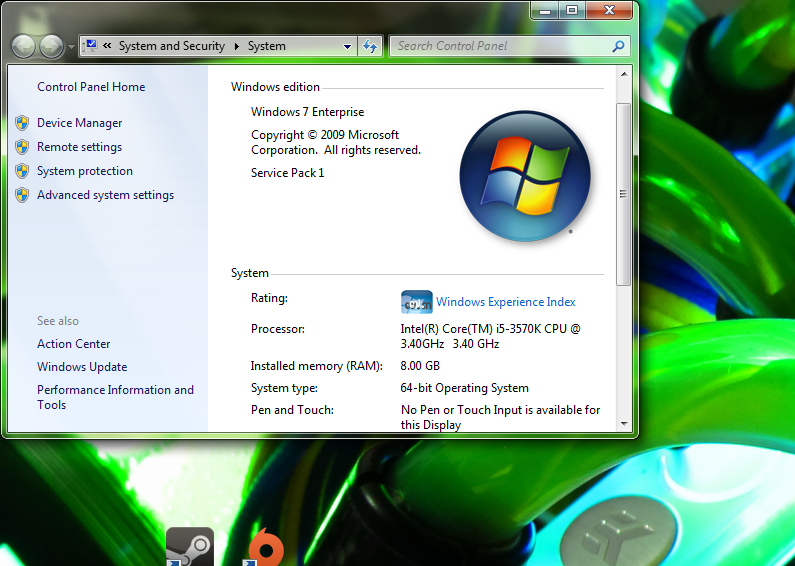Image resolution: width=795 pixels, height=566 pixels.
Task: Click the 'Intel(R) Core(TM) i5-3570K CPU' processor text
Action: [x=483, y=329]
